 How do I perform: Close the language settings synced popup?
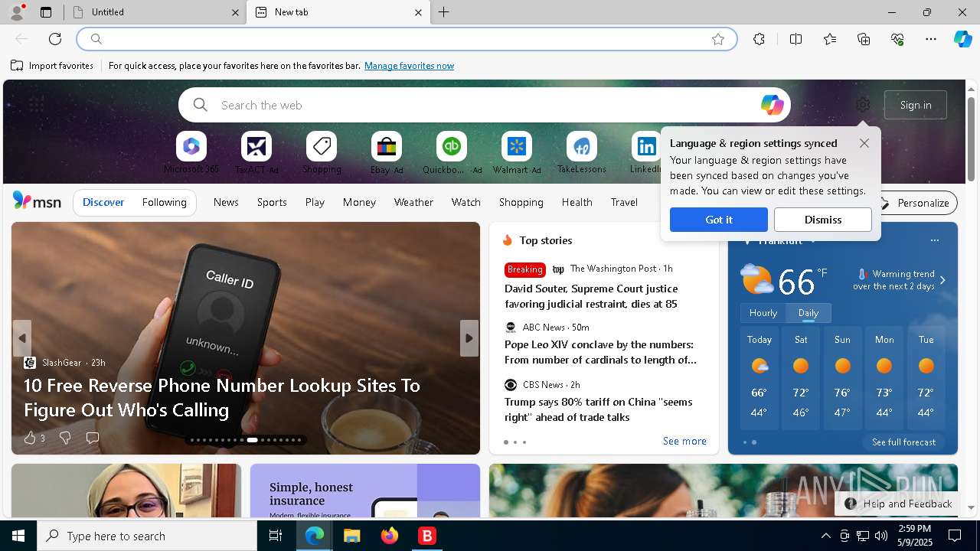(864, 143)
